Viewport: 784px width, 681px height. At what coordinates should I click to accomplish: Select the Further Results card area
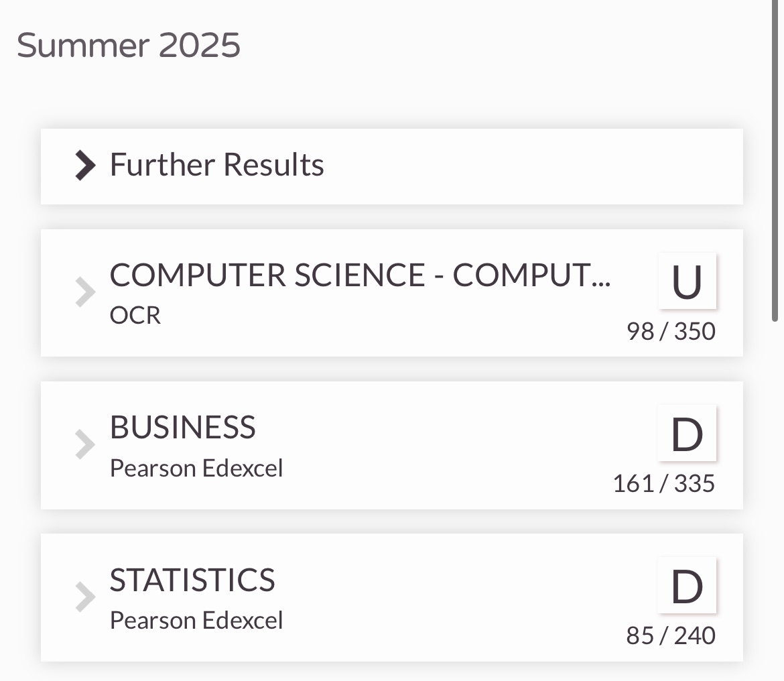[392, 166]
